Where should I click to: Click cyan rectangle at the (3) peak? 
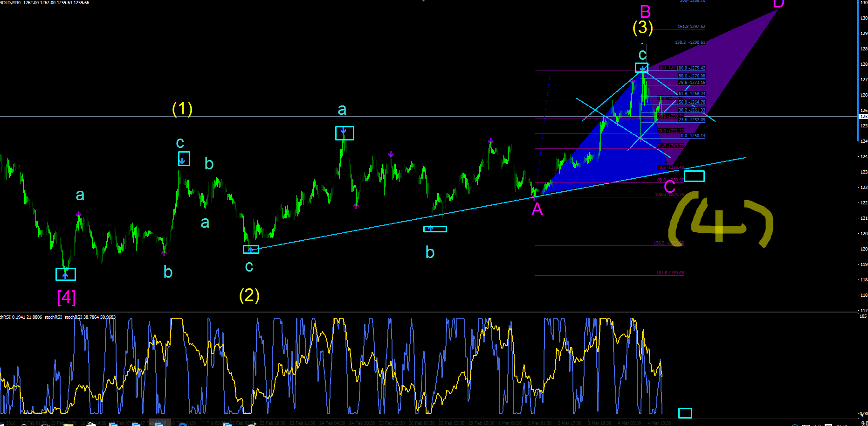pos(641,68)
